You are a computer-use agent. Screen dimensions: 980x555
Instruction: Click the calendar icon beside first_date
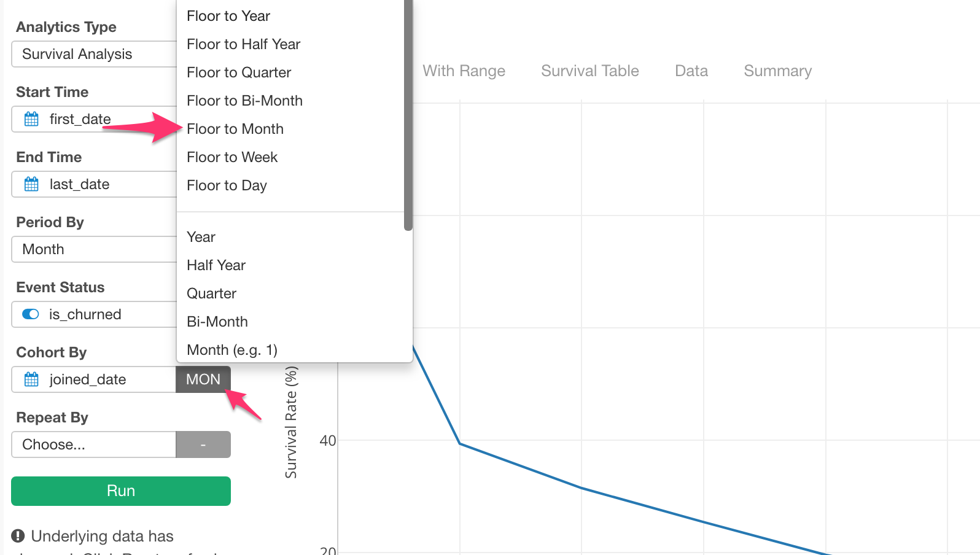[x=31, y=119]
